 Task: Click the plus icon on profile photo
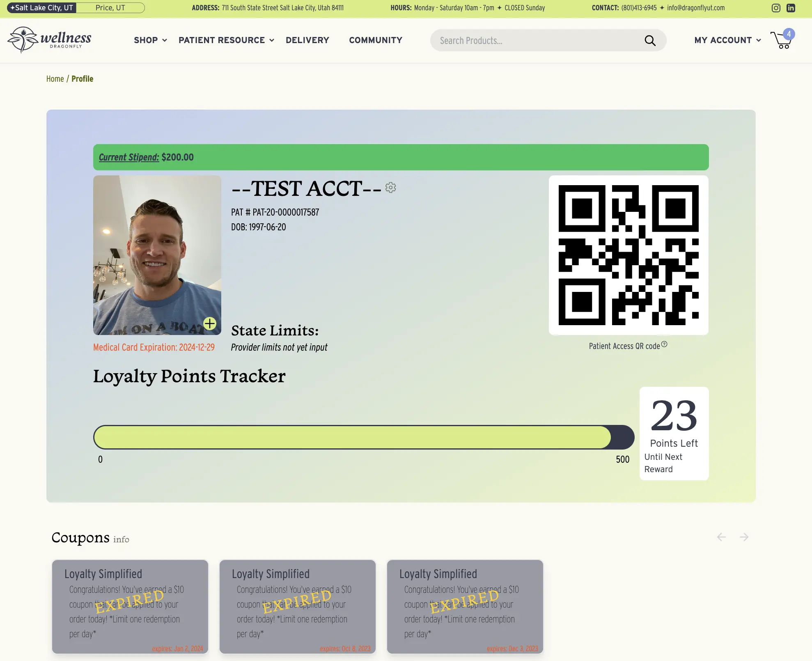pyautogui.click(x=210, y=324)
